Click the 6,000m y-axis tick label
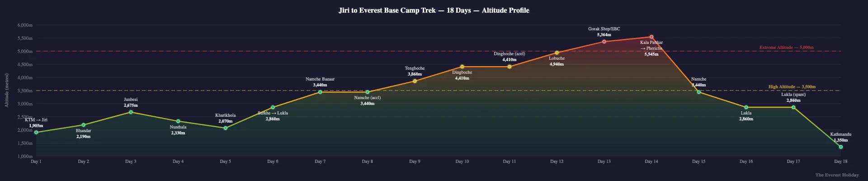Image resolution: width=868 pixels, height=181 pixels. (x=25, y=25)
